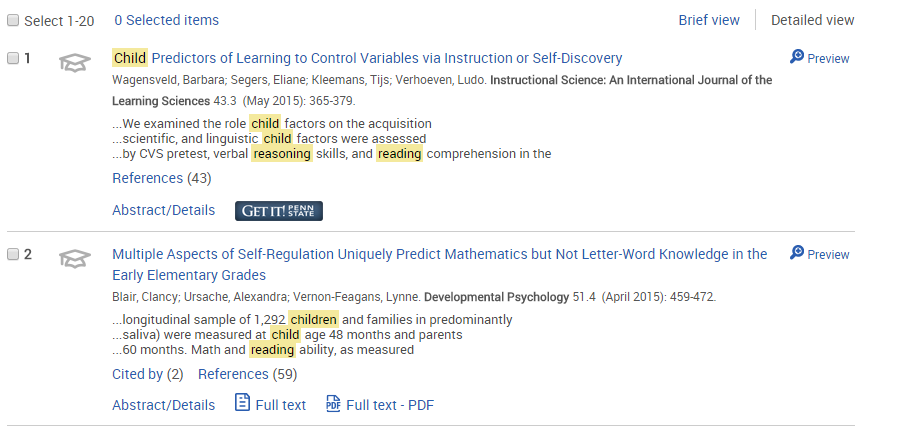
Task: Click the Get It! Penn State button
Action: tap(279, 210)
